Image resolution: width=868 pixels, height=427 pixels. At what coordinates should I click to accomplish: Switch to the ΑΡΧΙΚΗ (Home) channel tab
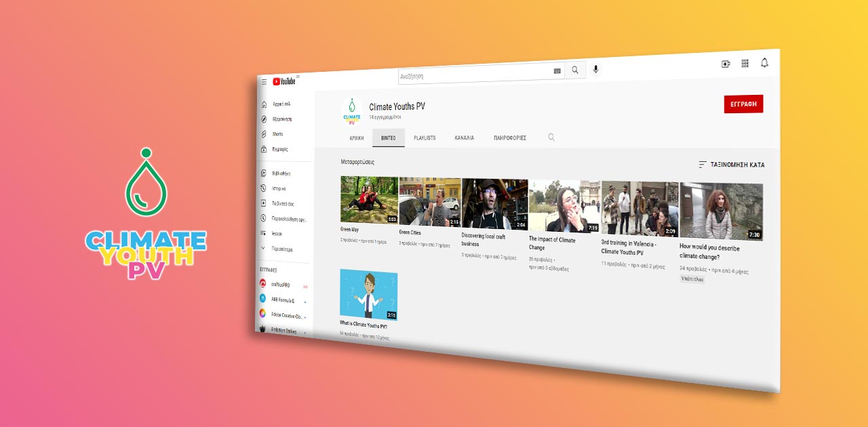[x=357, y=138]
